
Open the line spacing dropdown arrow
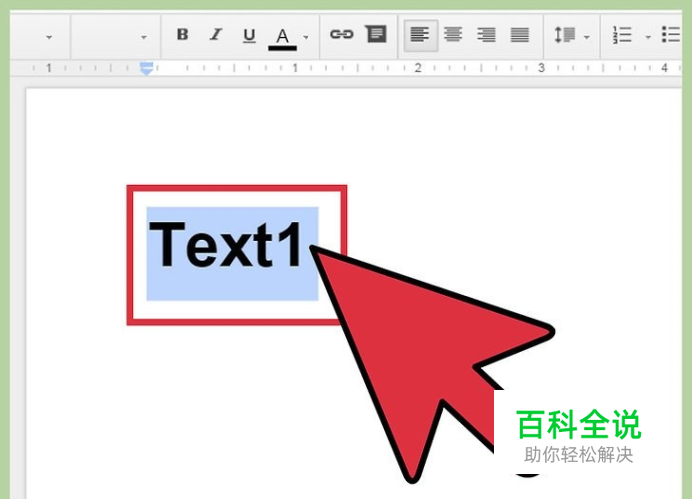tap(587, 38)
